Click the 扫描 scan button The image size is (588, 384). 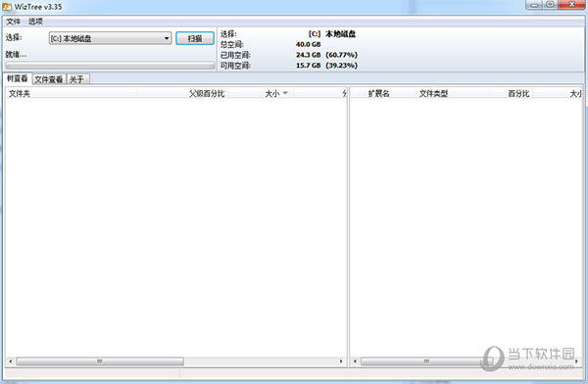click(195, 38)
